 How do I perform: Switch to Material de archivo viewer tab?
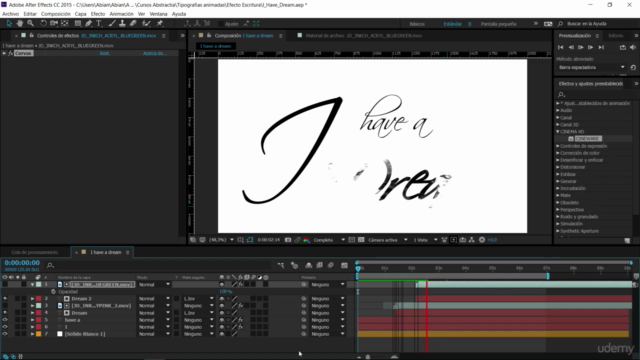click(x=363, y=36)
